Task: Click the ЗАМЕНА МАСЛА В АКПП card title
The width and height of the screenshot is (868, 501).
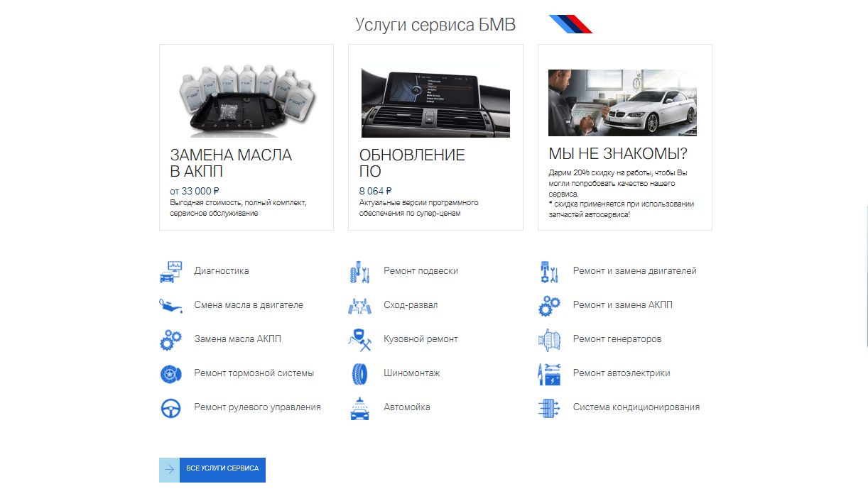Action: point(232,163)
